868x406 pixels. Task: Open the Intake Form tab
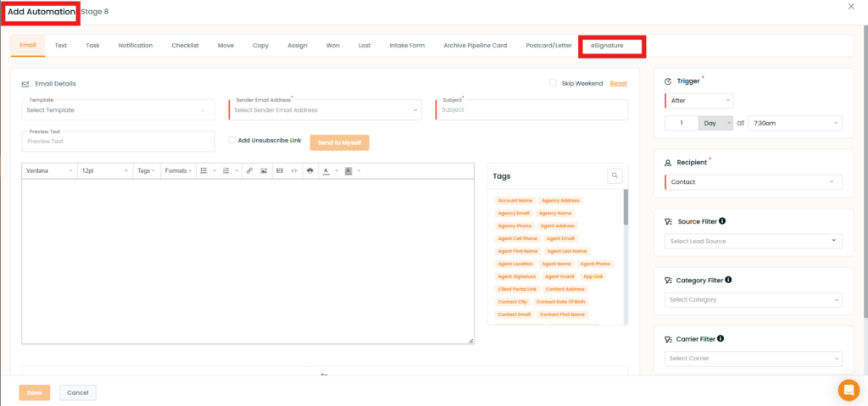pos(407,45)
